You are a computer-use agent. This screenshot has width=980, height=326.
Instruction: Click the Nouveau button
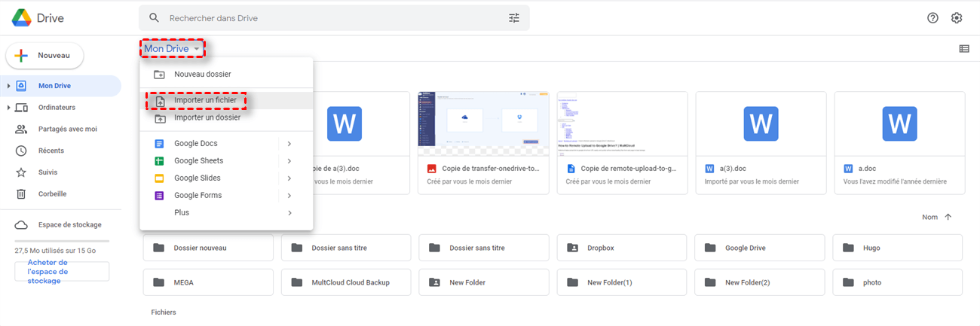[44, 56]
